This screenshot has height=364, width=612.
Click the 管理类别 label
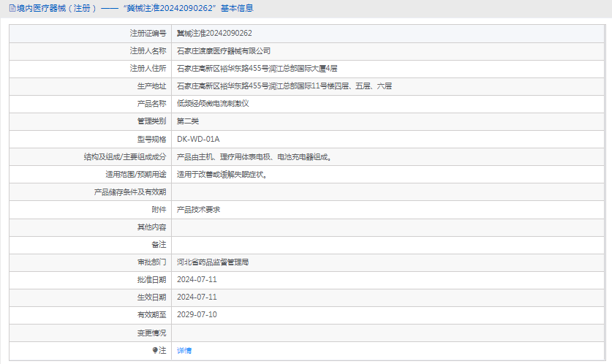(x=151, y=121)
